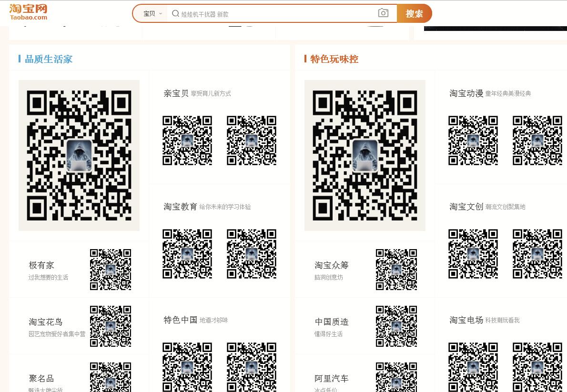This screenshot has height=392, width=567.
Task: Click the first QR thumbnail under 淘宝电场
Action: click(473, 367)
